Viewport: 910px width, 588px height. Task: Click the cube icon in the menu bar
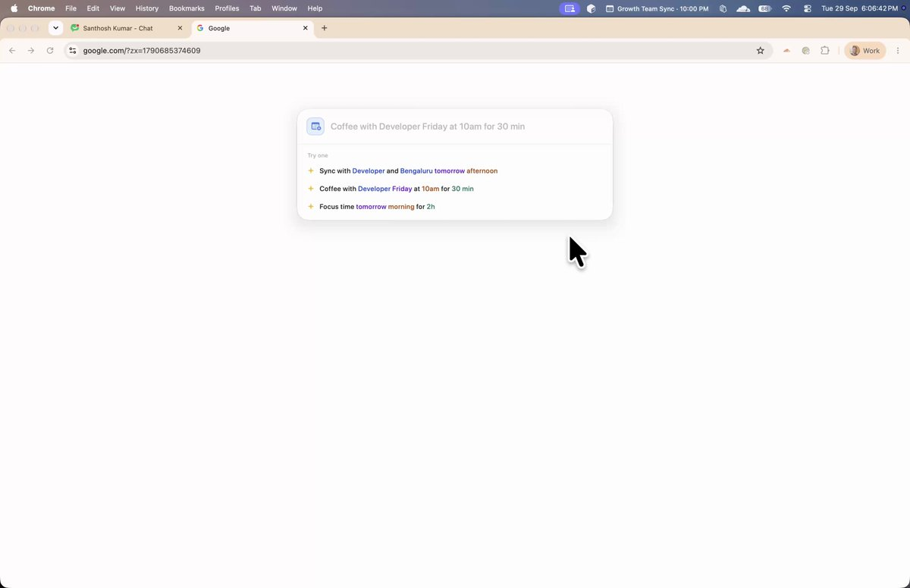click(x=591, y=8)
